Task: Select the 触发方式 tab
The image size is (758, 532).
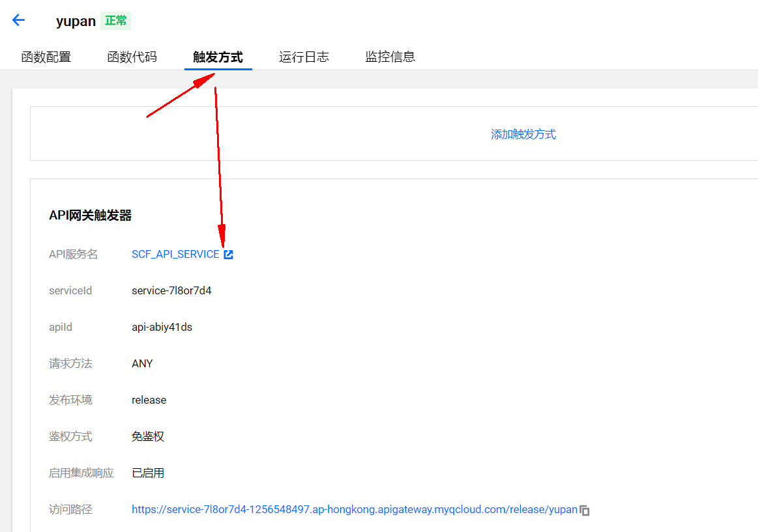Action: click(218, 57)
